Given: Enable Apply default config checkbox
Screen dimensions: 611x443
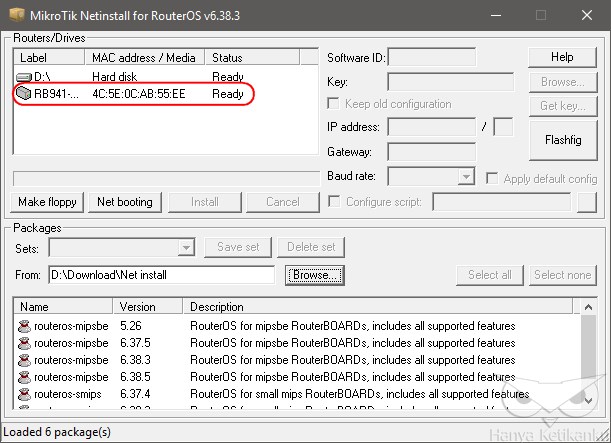Looking at the screenshot, I should tap(492, 178).
